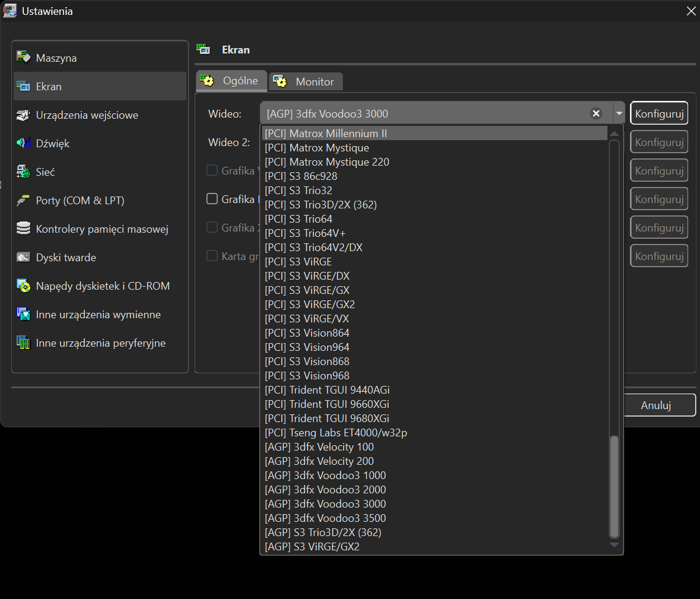Image resolution: width=700 pixels, height=599 pixels.
Task: Select [PCI] S3 Vision868
Action: coord(434,362)
